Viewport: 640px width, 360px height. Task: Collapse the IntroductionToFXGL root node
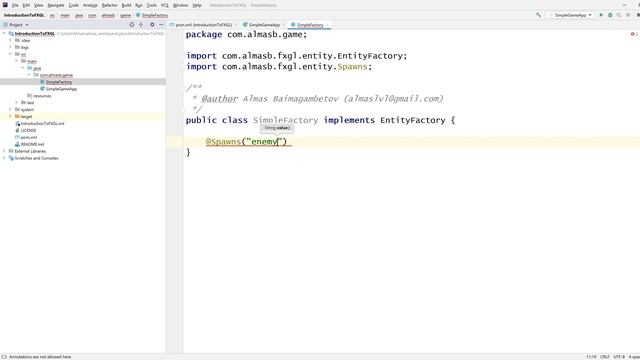[4, 33]
